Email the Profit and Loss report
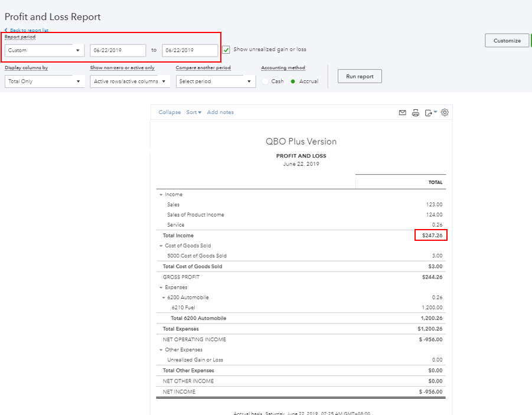 402,113
